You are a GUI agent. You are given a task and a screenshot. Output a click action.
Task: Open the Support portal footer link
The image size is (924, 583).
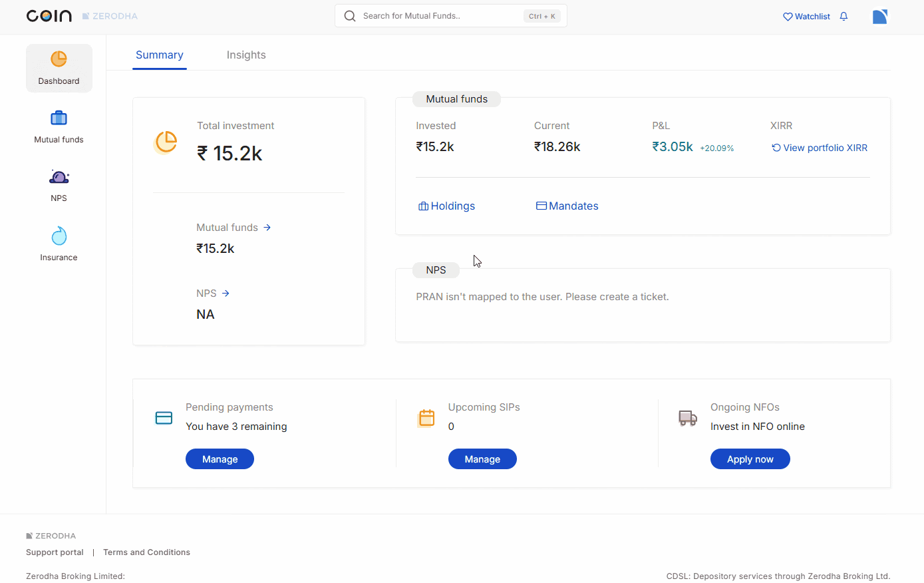55,552
